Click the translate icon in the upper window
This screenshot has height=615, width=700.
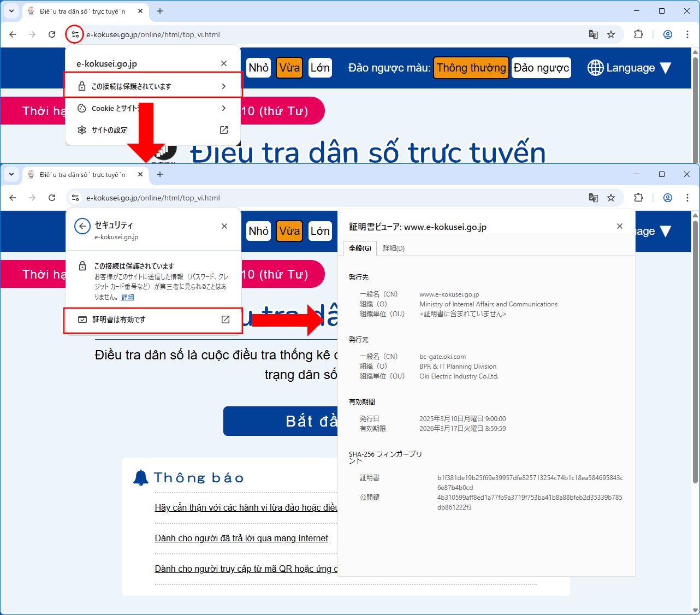594,34
